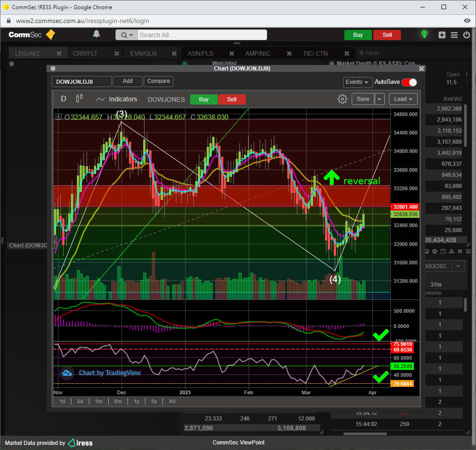Click the download icon in Market Depth panel
This screenshot has height=450, width=476.
click(452, 251)
